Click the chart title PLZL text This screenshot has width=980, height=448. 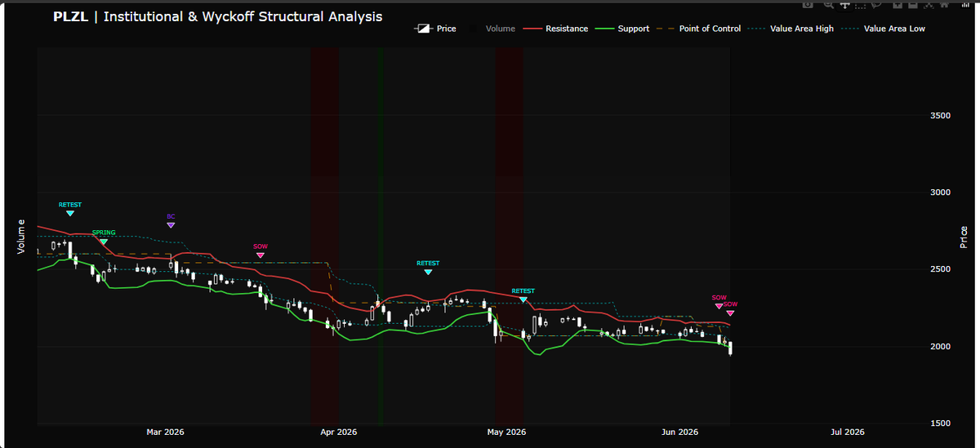coord(71,16)
